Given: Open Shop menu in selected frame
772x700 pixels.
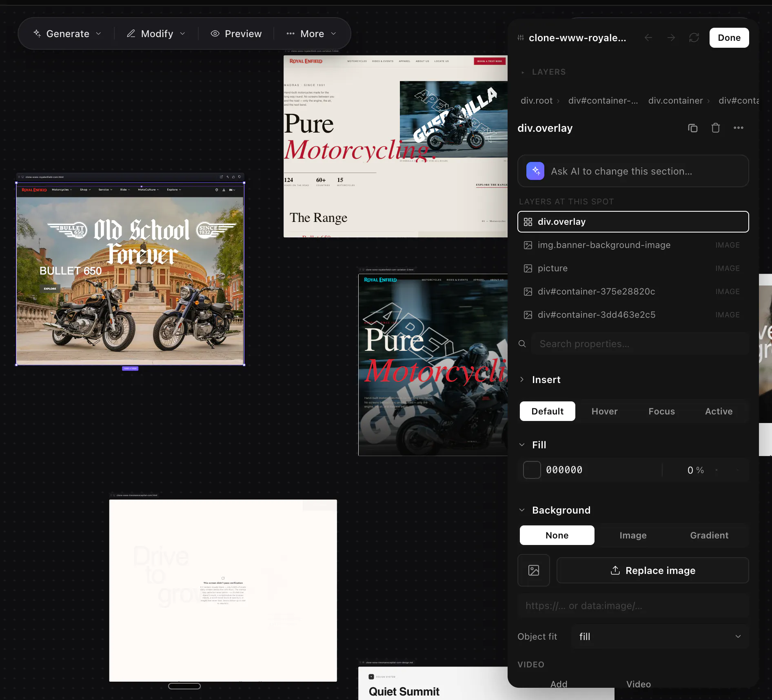Looking at the screenshot, I should [85, 190].
